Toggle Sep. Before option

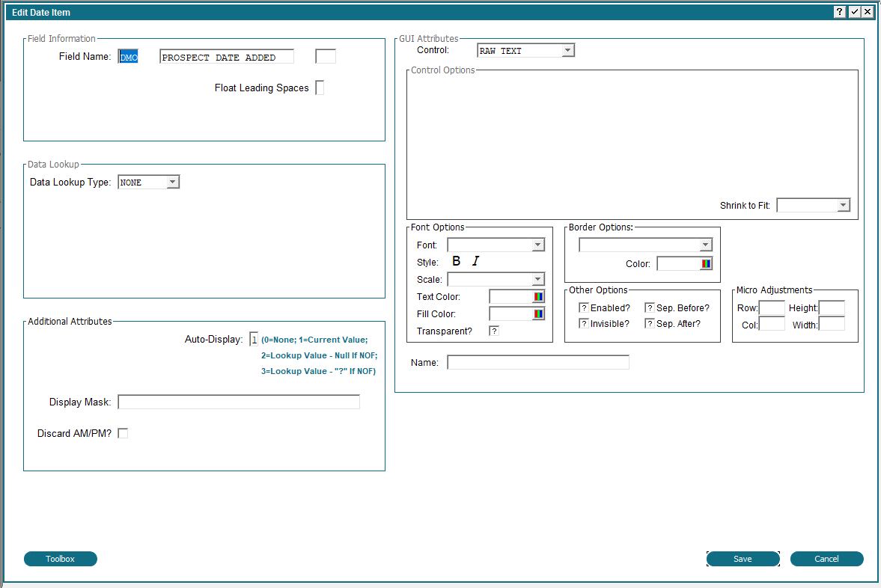[650, 307]
